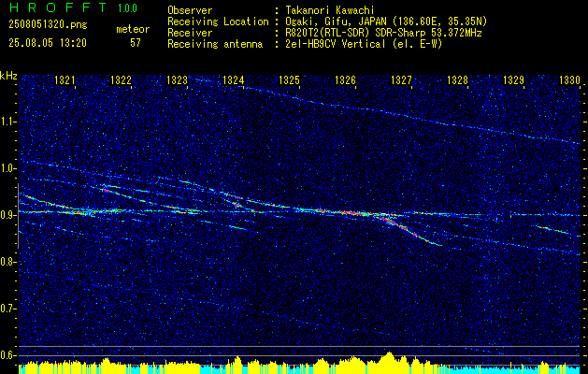This screenshot has height=374, width=588.
Task: Click the antenna value 2el-HB9CV Vertical
Action: click(363, 44)
